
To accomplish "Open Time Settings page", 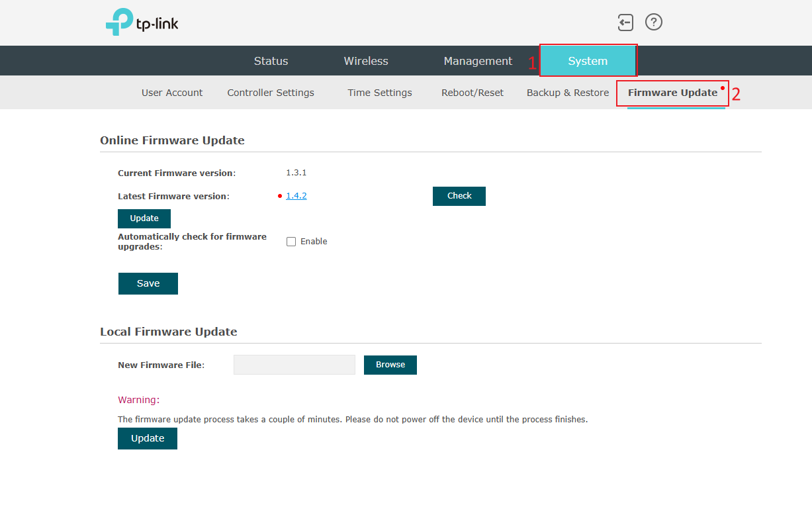I will [x=380, y=93].
